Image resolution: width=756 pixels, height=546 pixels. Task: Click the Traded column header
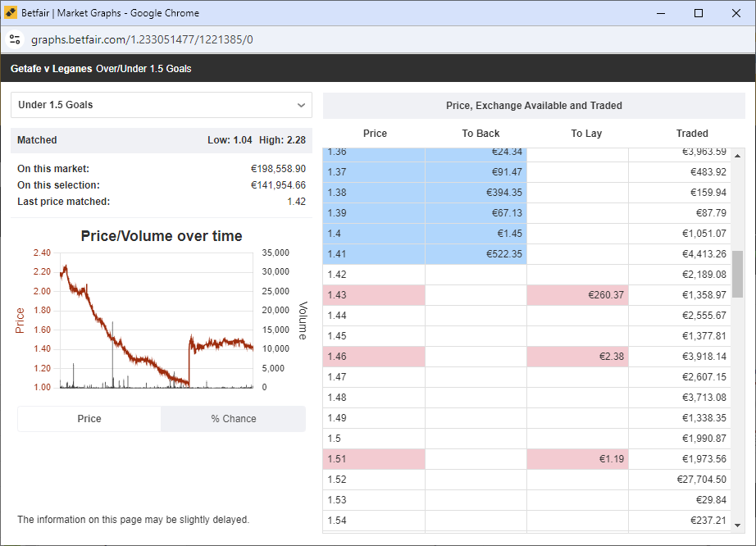coord(692,134)
